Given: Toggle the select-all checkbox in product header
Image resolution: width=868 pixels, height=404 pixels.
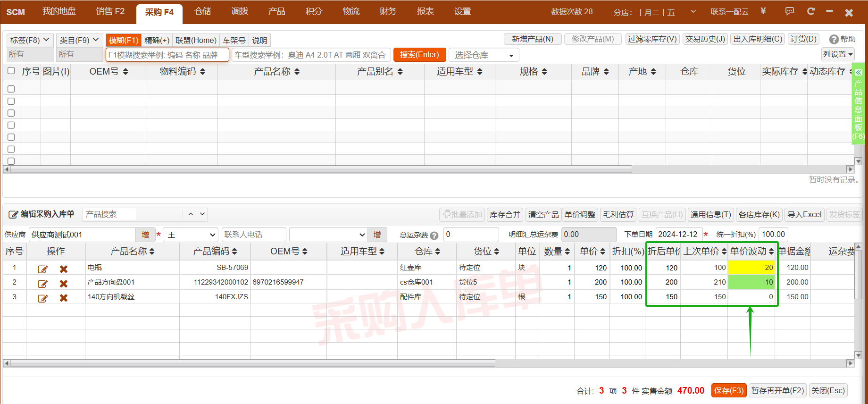Looking at the screenshot, I should [11, 71].
